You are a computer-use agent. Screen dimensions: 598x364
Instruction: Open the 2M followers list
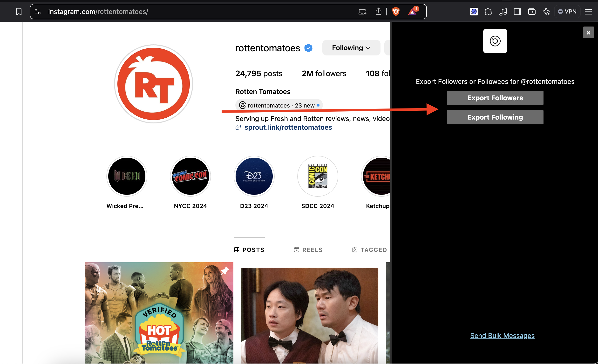pyautogui.click(x=324, y=74)
